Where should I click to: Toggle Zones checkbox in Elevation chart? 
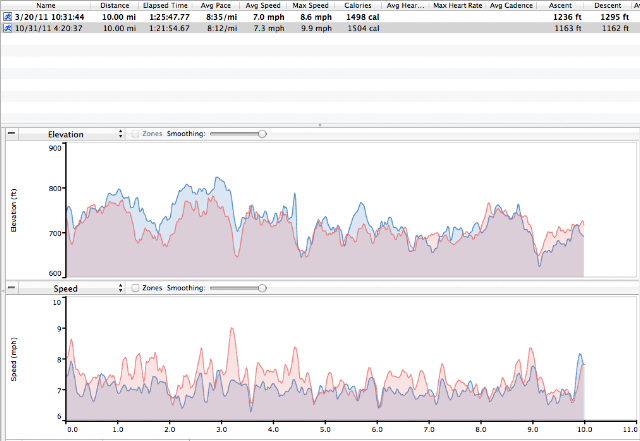pos(135,134)
